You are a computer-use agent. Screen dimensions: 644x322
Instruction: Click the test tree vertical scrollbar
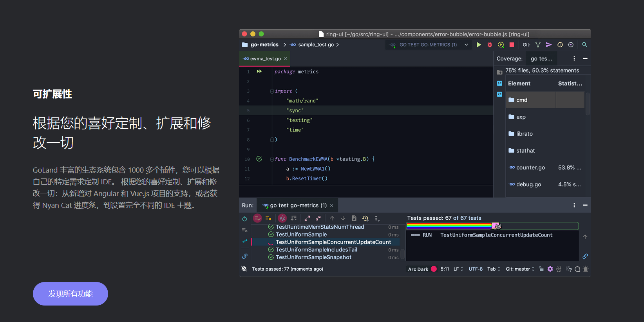pyautogui.click(x=402, y=253)
